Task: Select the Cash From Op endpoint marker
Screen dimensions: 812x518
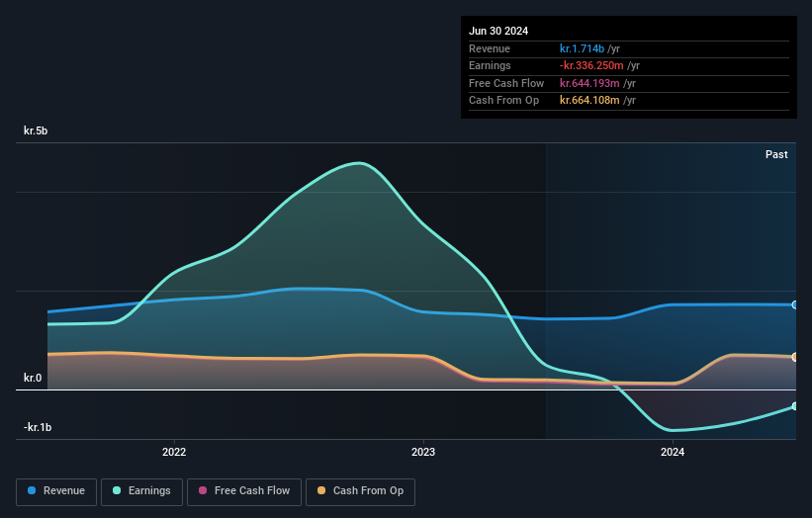Action: [795, 357]
